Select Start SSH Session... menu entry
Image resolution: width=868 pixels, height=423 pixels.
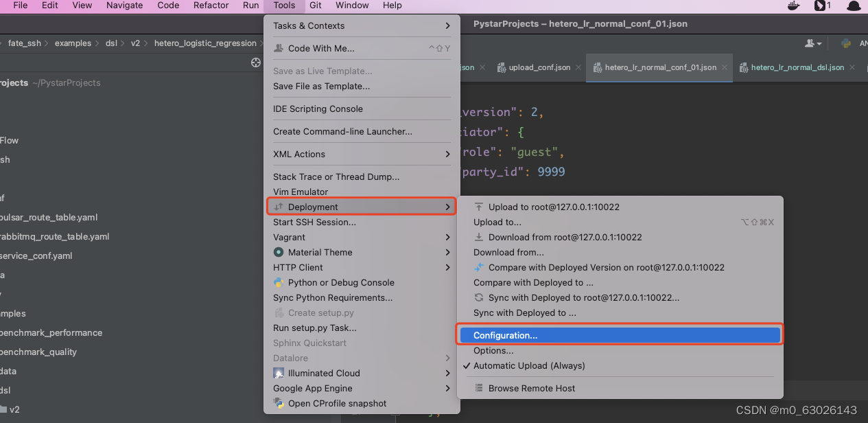pos(362,222)
